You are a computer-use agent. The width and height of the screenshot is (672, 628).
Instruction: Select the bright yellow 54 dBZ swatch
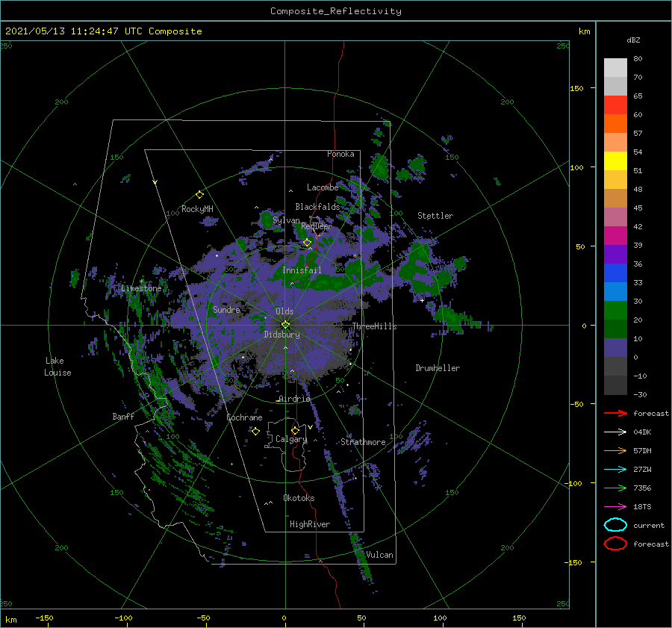(615, 161)
